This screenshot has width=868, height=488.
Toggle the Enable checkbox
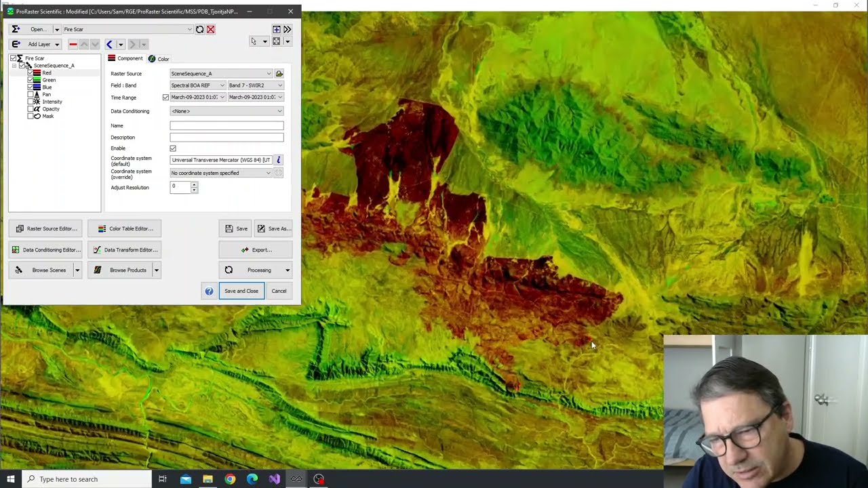point(173,148)
